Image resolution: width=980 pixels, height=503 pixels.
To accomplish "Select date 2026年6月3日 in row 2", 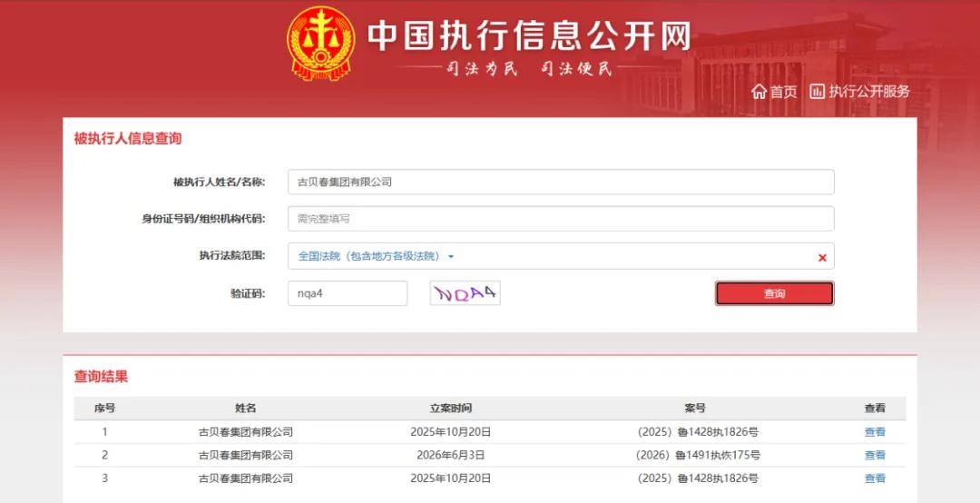I will click(x=451, y=455).
